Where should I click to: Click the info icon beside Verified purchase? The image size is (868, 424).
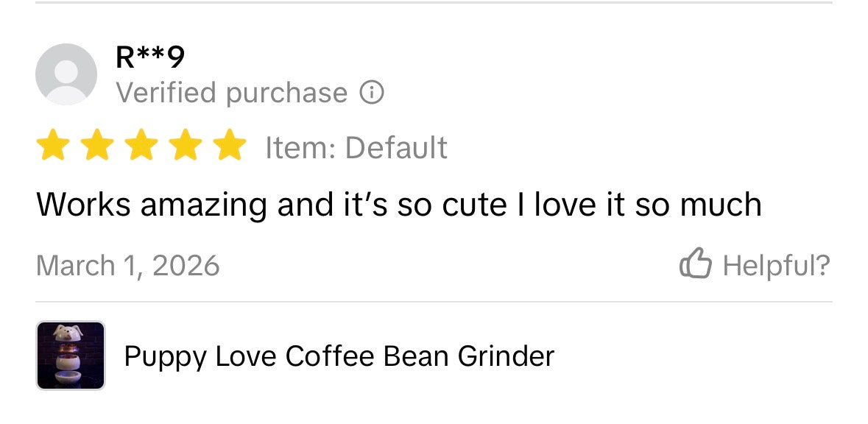pos(372,93)
